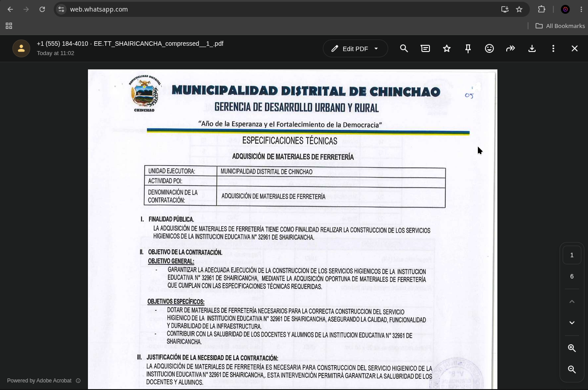Click the UNIDAD EJECUTORA table cell
Screen dimensions: 588x390
[x=180, y=171]
